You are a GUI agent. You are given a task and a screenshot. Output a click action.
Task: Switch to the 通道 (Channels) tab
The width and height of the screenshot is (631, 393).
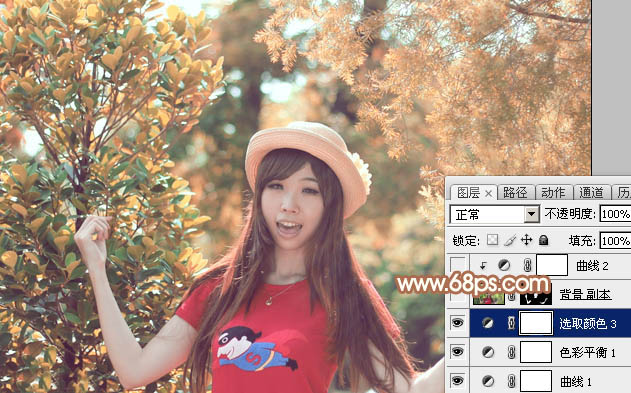click(x=591, y=193)
